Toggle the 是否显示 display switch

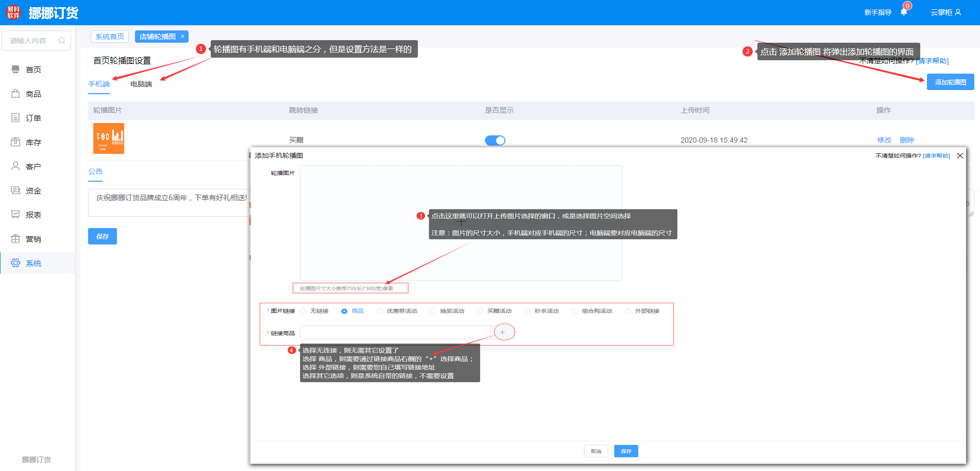(x=495, y=141)
